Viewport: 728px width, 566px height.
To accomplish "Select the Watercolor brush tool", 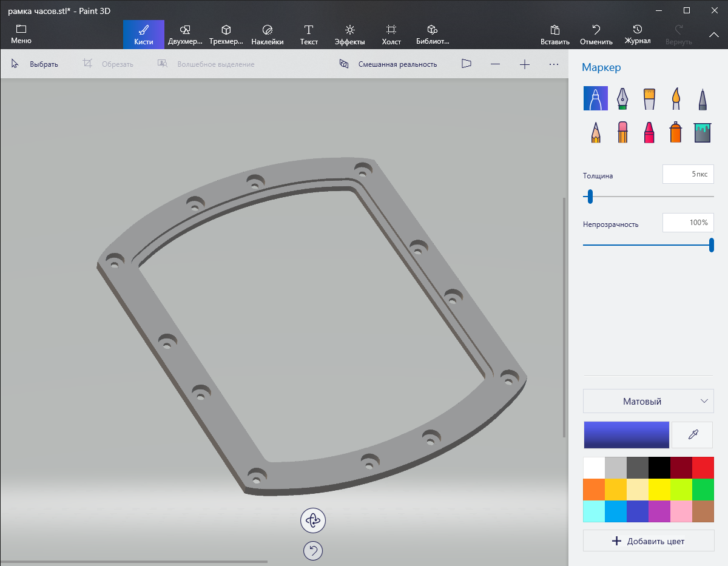I will 676,98.
